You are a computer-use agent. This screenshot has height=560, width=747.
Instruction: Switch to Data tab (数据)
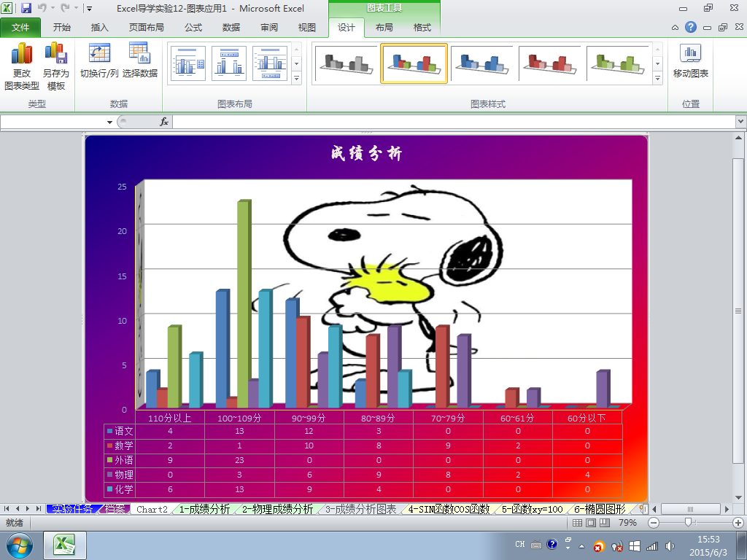tap(231, 28)
